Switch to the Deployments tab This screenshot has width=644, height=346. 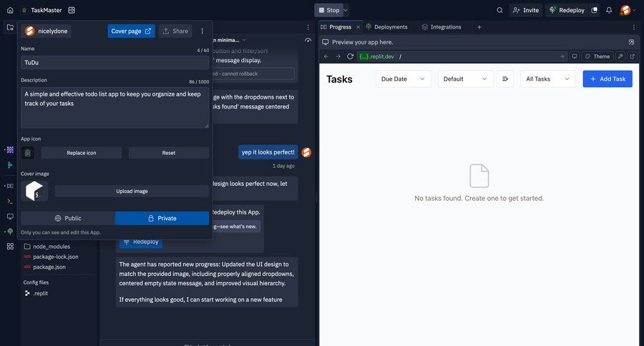[386, 27]
